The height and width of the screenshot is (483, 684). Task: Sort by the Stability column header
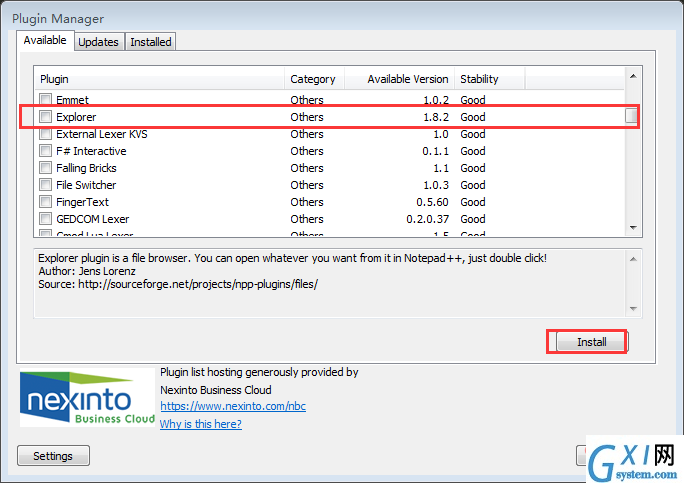pos(489,79)
